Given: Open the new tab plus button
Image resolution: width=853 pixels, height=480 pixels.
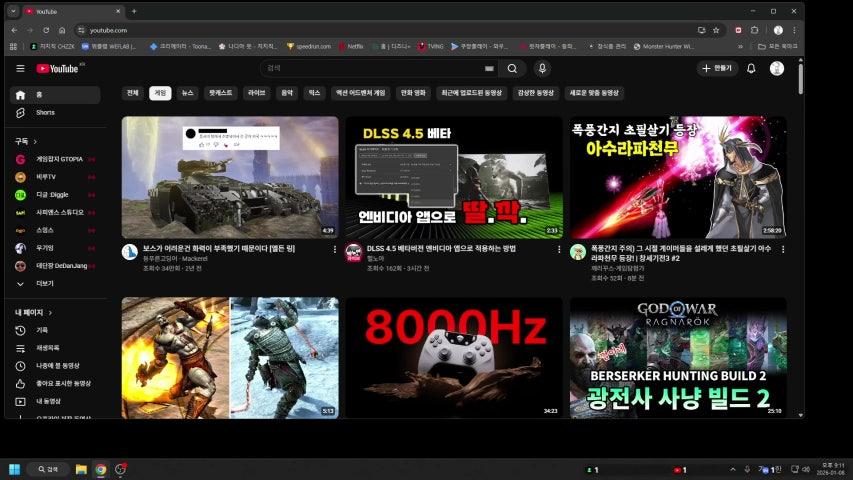Looking at the screenshot, I should point(134,11).
